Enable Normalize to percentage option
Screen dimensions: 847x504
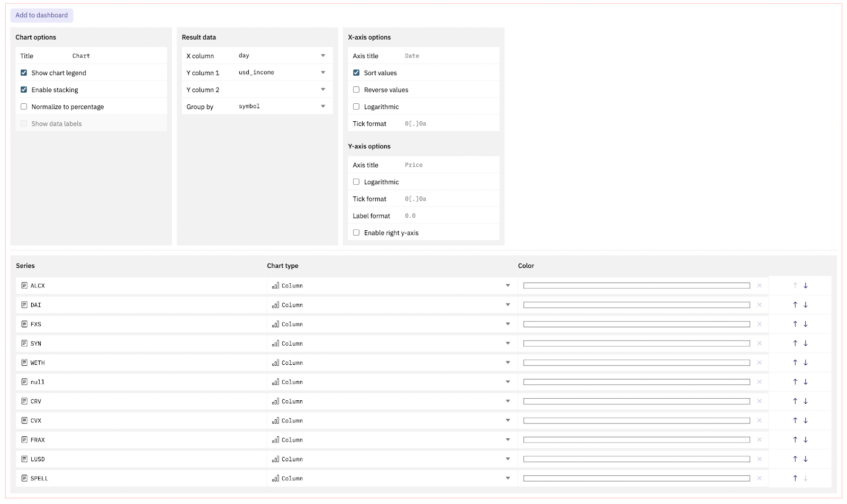[24, 107]
